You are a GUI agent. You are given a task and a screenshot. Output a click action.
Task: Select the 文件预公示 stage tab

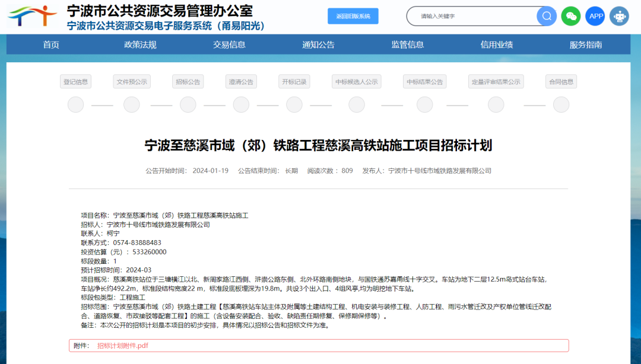(132, 82)
